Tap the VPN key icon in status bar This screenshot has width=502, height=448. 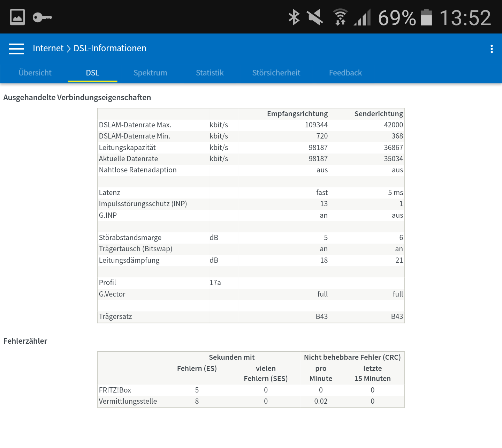[x=42, y=17]
